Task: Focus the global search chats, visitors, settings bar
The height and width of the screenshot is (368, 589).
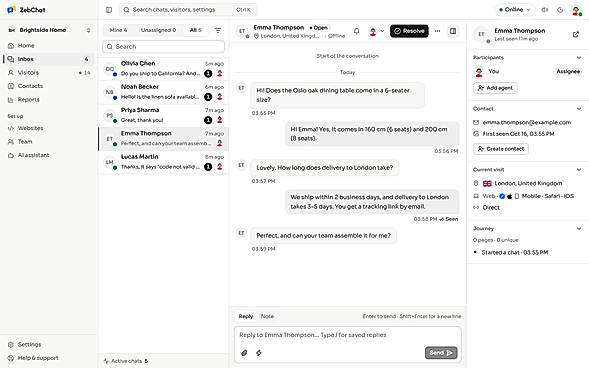Action: (188, 10)
